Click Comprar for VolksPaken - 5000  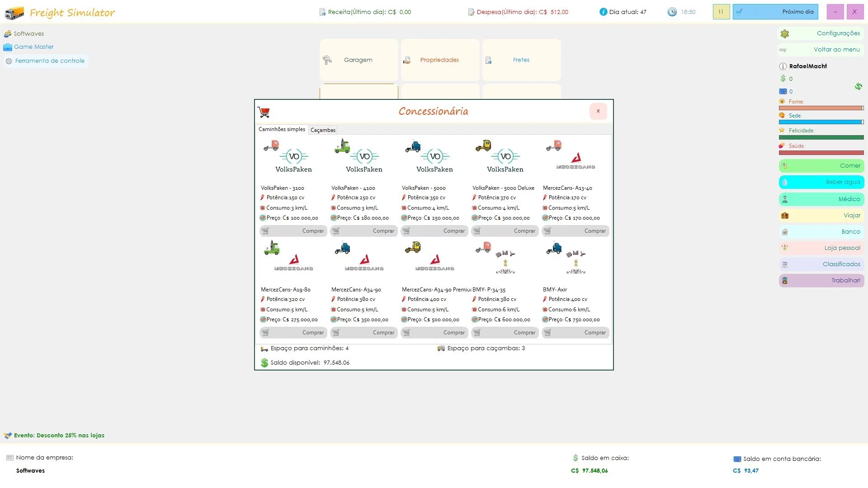tap(434, 231)
